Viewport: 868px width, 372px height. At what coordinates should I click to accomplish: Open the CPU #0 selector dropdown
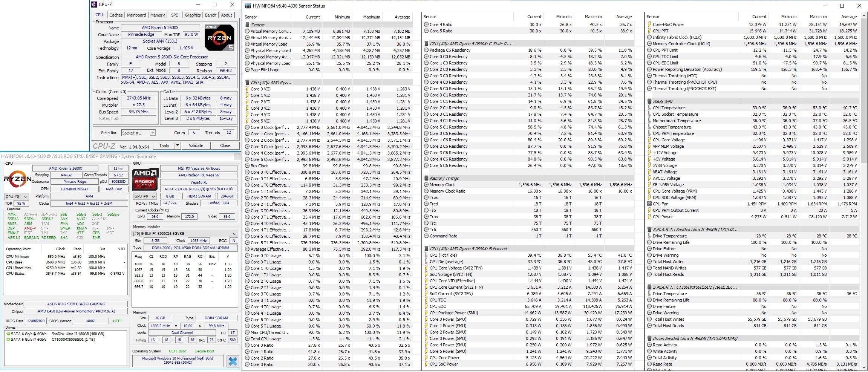coord(17,196)
